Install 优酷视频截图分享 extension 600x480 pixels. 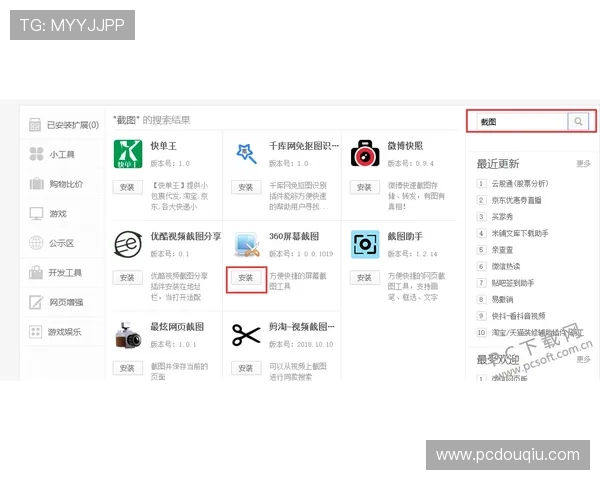pos(127,278)
